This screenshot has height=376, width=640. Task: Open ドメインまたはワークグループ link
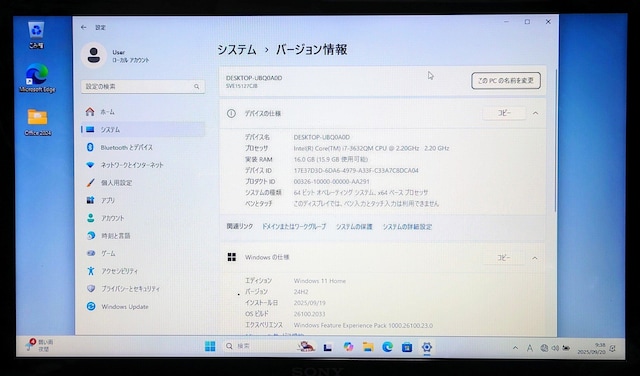[x=294, y=227]
